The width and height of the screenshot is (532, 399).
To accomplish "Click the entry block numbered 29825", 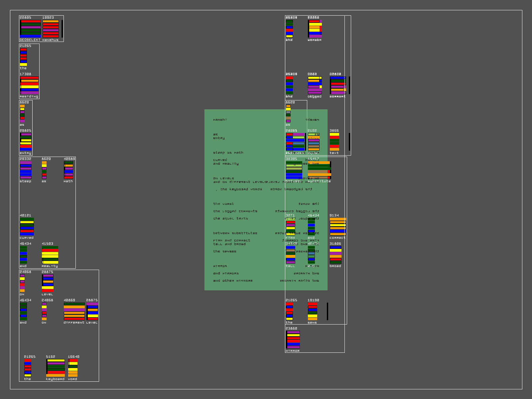I will point(26,142).
